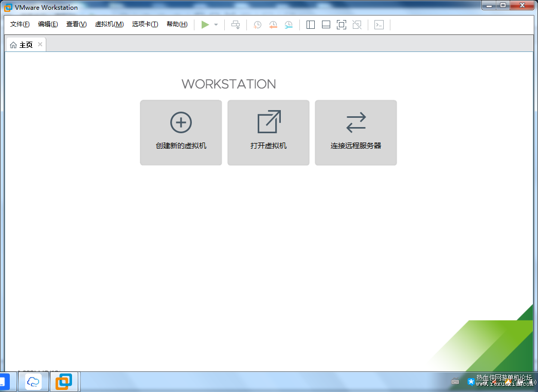The height and width of the screenshot is (392, 538).
Task: Click the cloud app taskbar icon
Action: coord(33,382)
